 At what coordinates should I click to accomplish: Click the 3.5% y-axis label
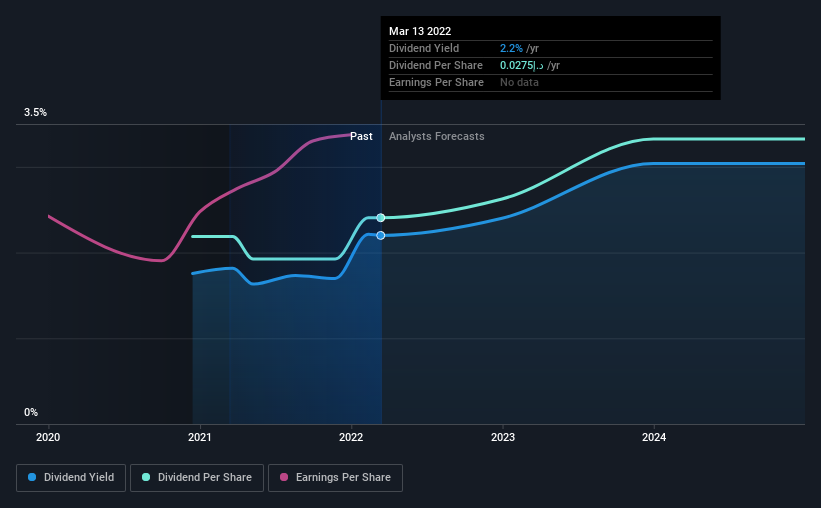(35, 113)
